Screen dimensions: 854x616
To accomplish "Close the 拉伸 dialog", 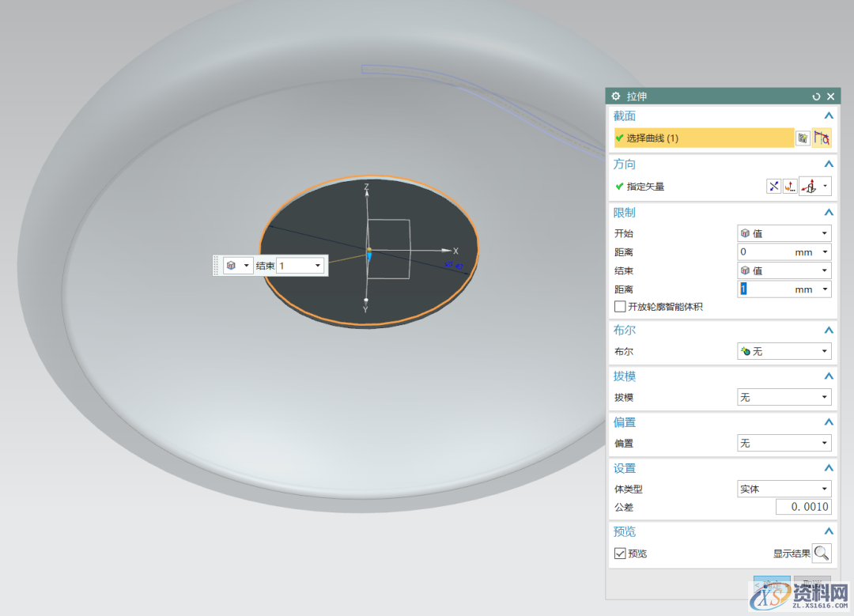I will [831, 96].
